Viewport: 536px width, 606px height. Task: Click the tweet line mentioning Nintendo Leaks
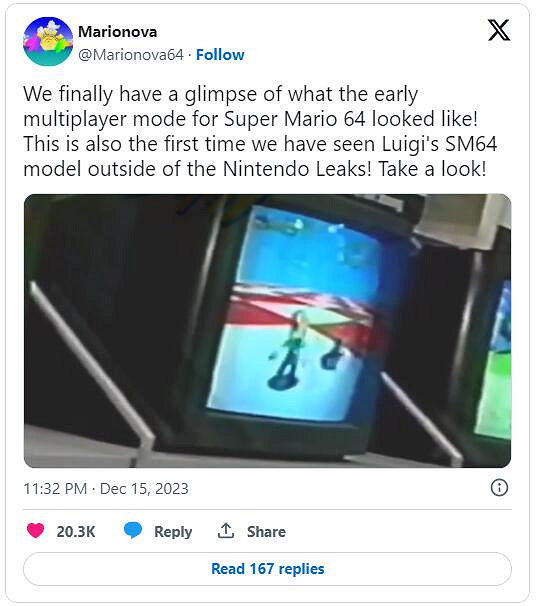(255, 169)
